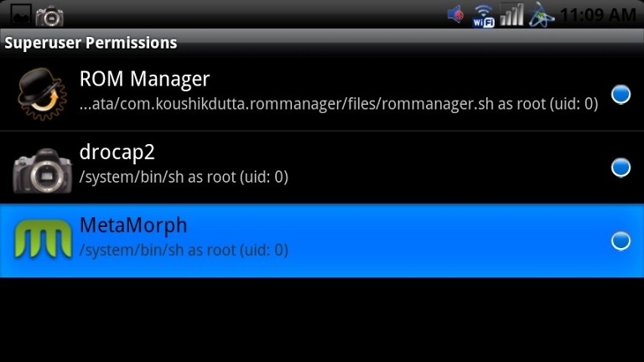Screen dimensions: 644x362
Task: Toggle ROM Manager permission indicator
Action: tap(621, 95)
